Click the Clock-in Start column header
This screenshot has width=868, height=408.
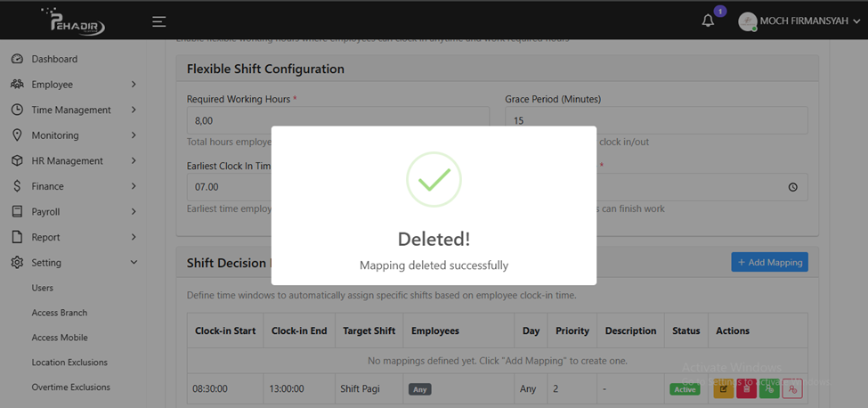[225, 330]
